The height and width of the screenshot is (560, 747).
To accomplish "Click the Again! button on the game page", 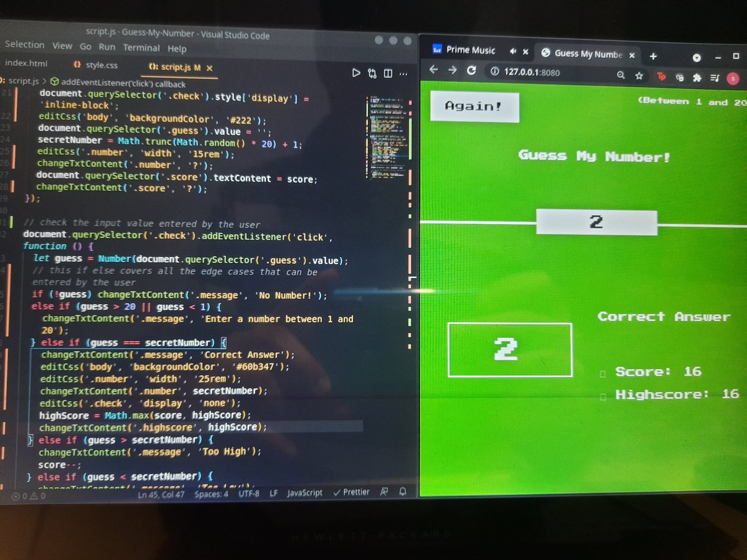I will pos(474,106).
